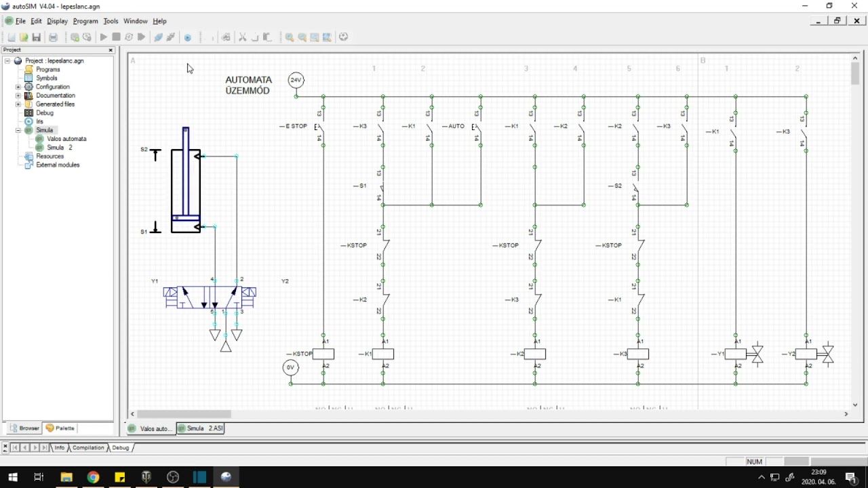Click the blue circle toolbar icon
868x488 pixels.
188,37
